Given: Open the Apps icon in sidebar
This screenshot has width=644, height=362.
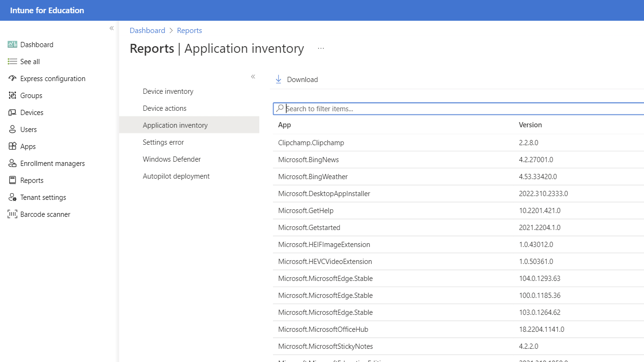Looking at the screenshot, I should (x=12, y=147).
